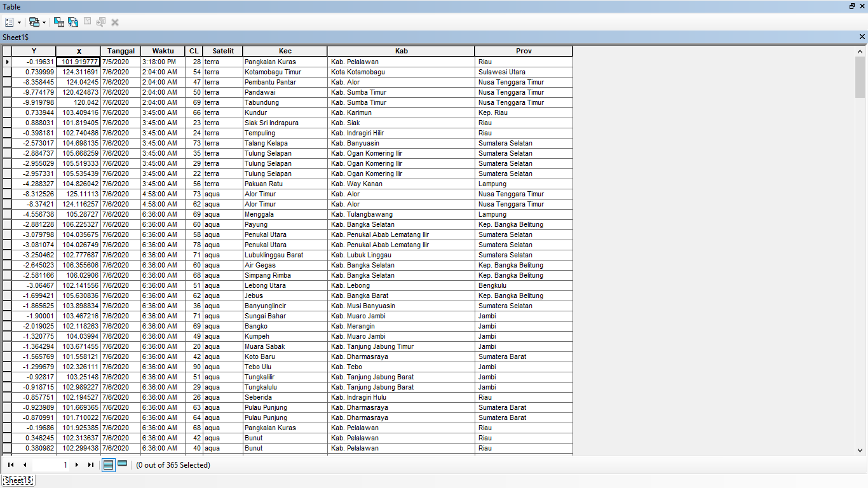Screen dimensions: 868x488
Task: Click the cell Kab. Merangin
Action: [402, 326]
